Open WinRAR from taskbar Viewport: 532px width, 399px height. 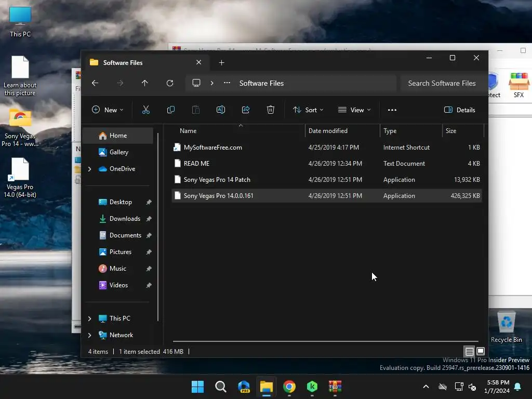point(335,387)
